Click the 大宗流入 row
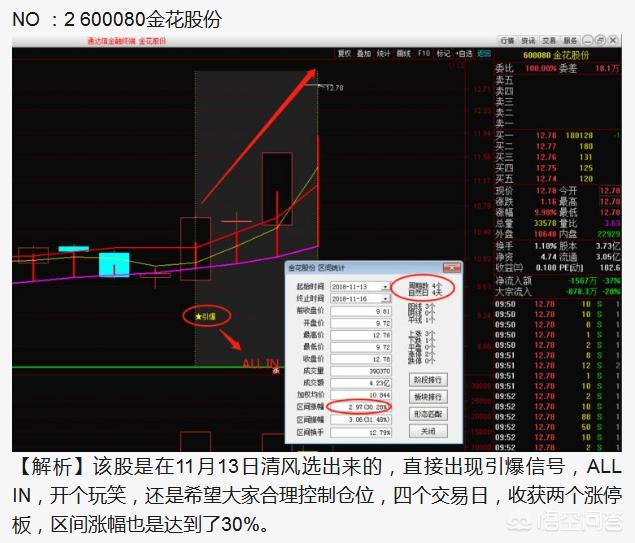635x543 pixels. [558, 292]
